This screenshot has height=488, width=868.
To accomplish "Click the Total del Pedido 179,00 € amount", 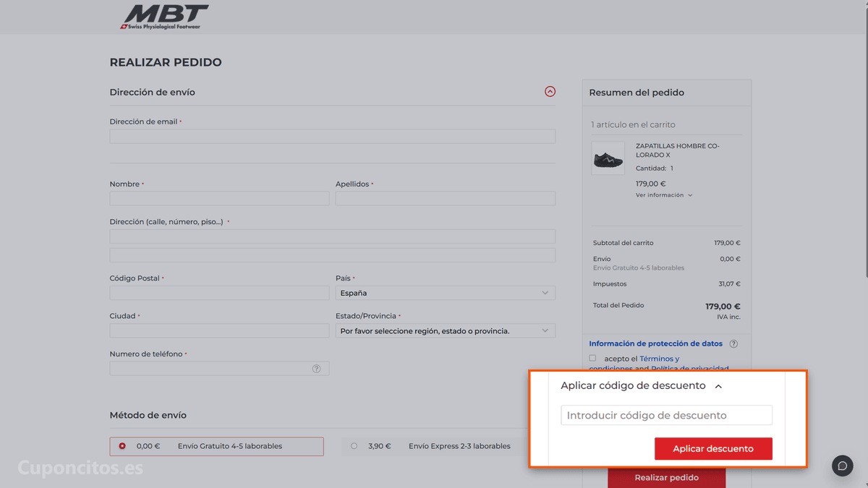I will coord(723,307).
